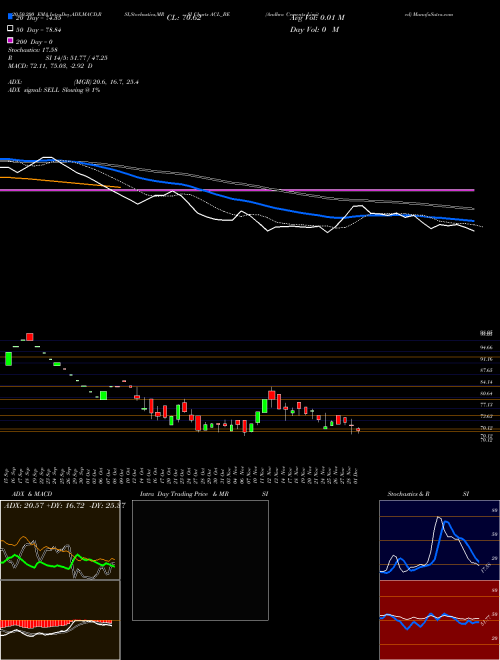Screen dimensions: 500x660
Task: Click the '200 Day - 0' legend text
Action: [x=35, y=42]
